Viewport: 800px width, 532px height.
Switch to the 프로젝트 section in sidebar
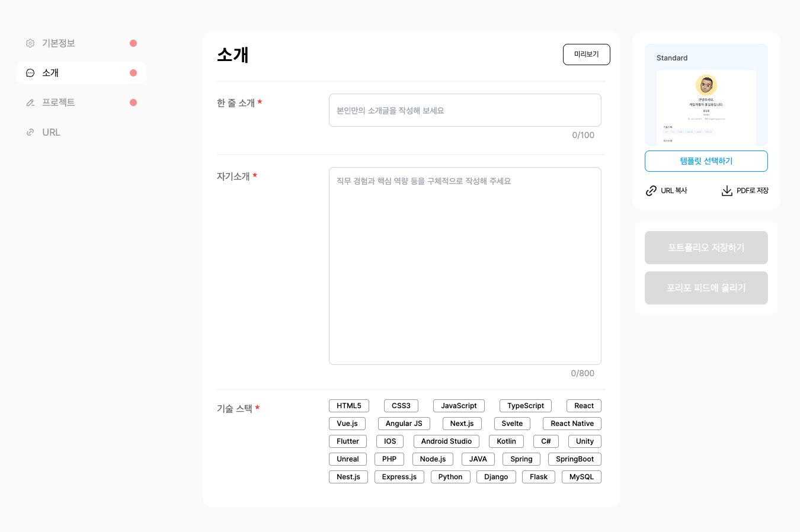(59, 102)
